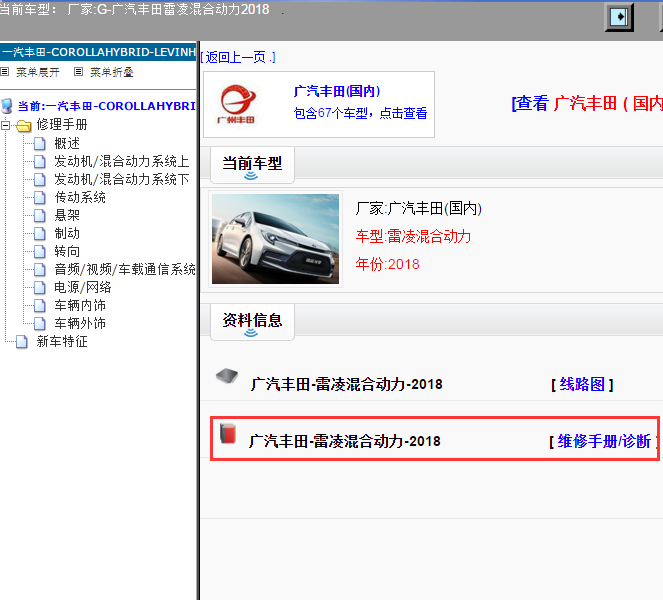Click the page icon next to 车辆外饰
This screenshot has height=600, width=663.
(40, 323)
